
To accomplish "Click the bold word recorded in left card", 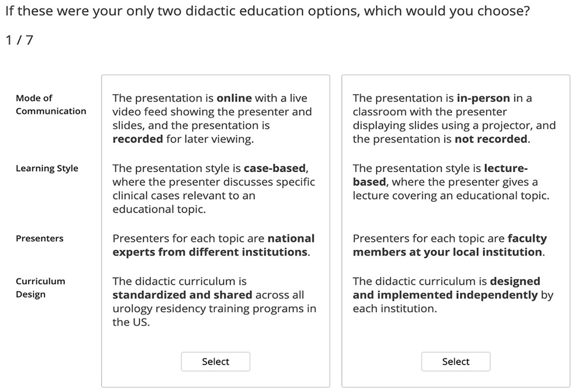I will [x=137, y=139].
